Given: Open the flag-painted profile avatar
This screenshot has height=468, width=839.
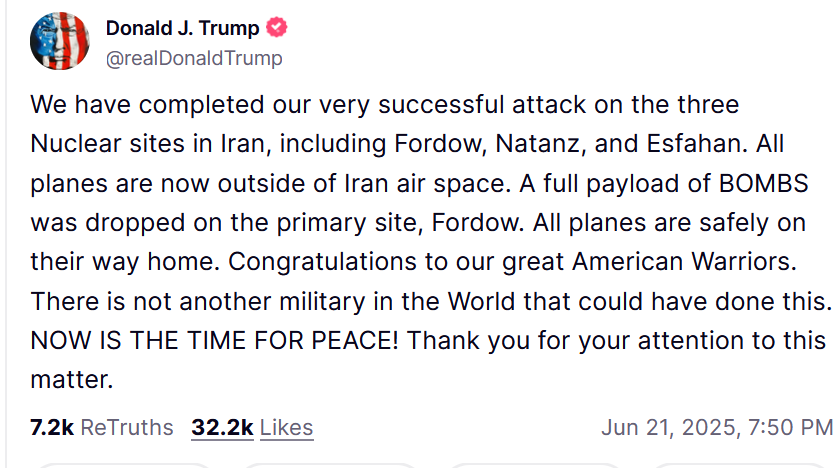Looking at the screenshot, I should pos(59,41).
